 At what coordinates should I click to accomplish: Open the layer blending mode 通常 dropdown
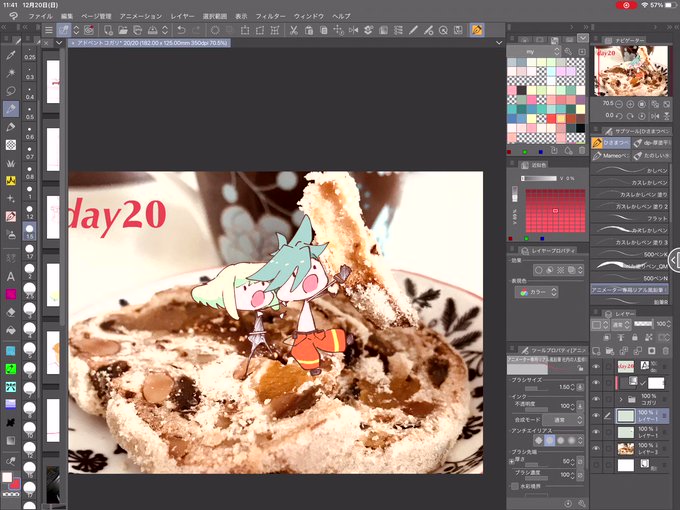(x=621, y=324)
